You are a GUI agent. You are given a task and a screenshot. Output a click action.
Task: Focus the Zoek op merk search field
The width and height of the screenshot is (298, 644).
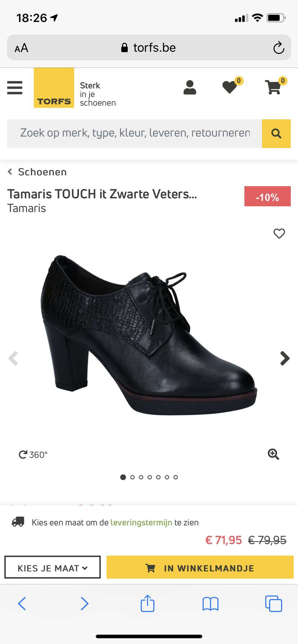coord(135,134)
